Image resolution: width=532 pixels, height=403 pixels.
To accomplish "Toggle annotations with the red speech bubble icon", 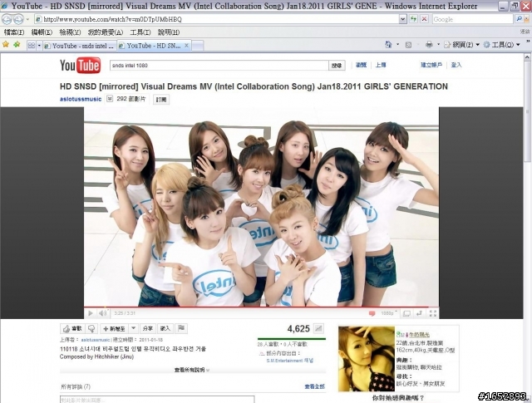I will point(372,313).
